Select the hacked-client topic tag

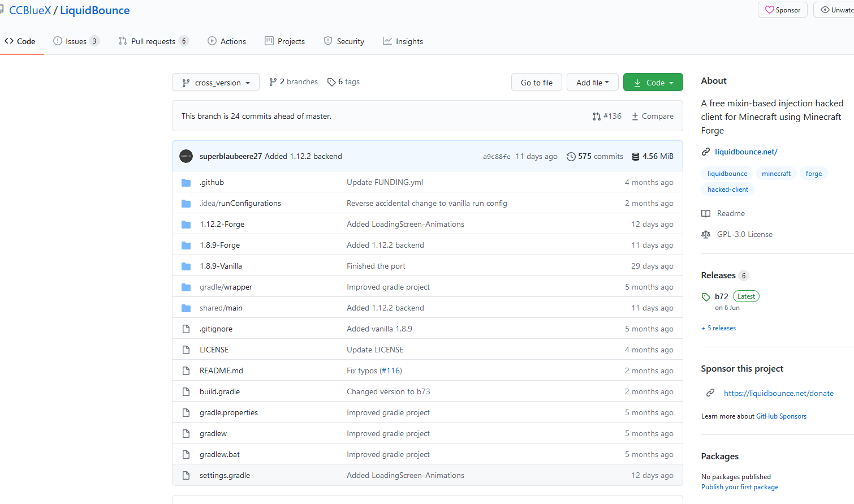728,189
